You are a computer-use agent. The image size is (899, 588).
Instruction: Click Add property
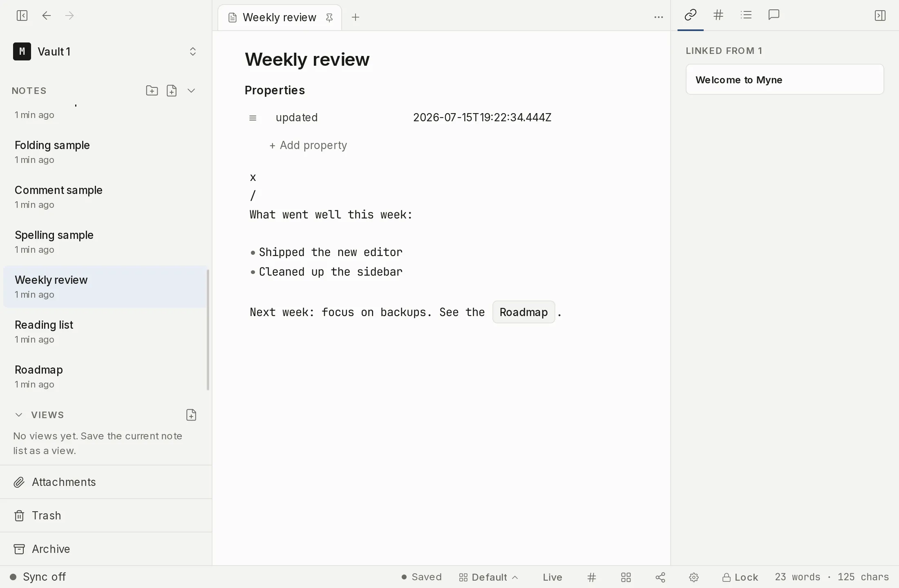(x=308, y=145)
